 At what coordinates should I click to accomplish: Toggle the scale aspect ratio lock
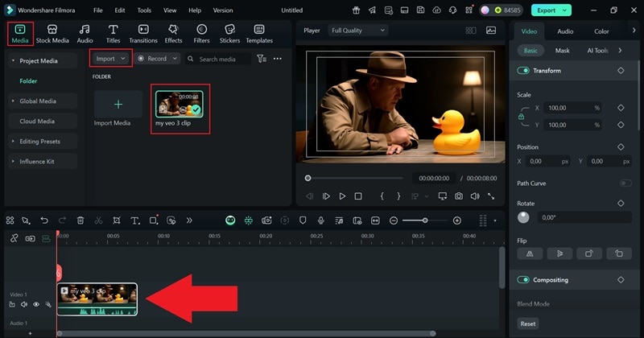pos(521,117)
